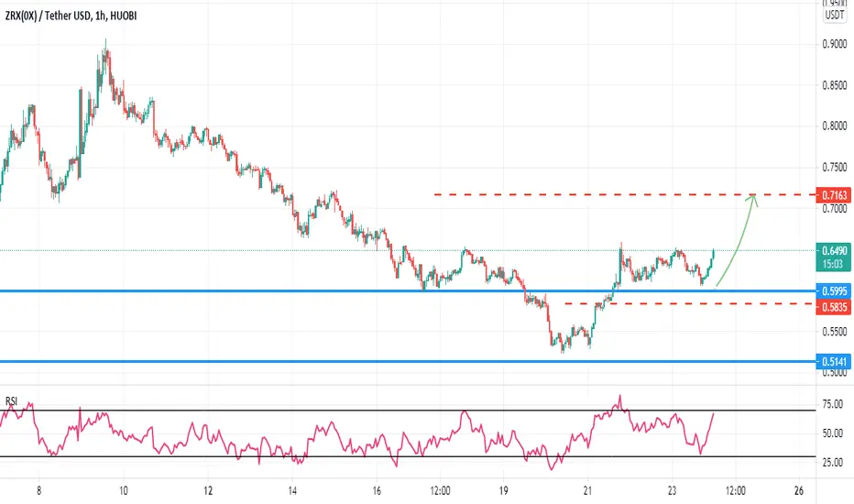854x504 pixels.
Task: Click the 0.8000 price axis tick
Action: (x=835, y=126)
